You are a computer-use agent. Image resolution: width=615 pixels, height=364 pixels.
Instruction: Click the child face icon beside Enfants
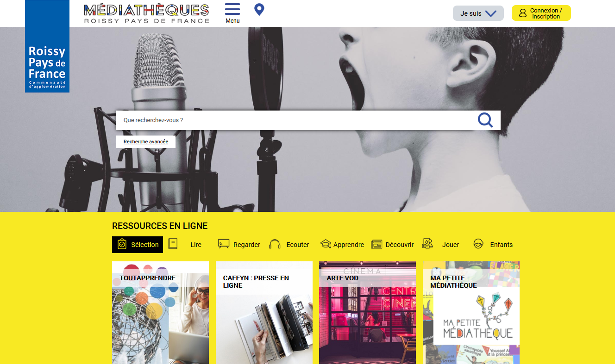tap(478, 244)
